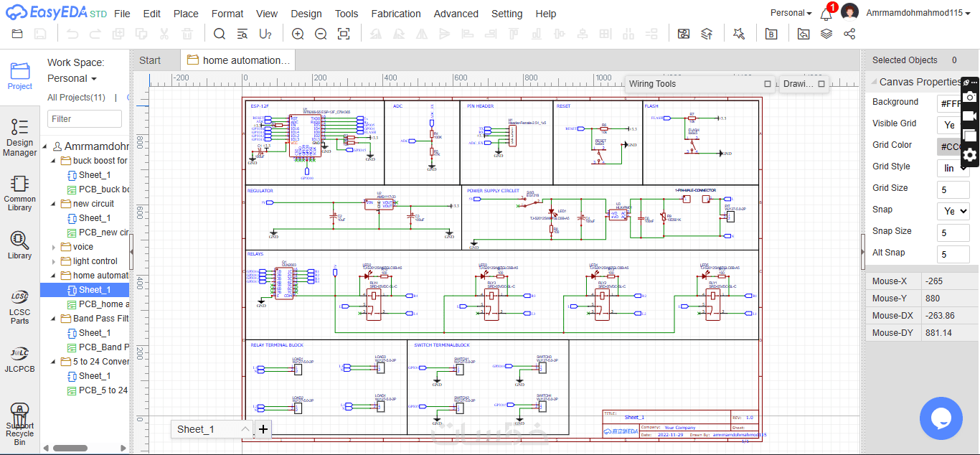980x455 pixels.
Task: Open the blue chat support bubble
Action: point(941,418)
